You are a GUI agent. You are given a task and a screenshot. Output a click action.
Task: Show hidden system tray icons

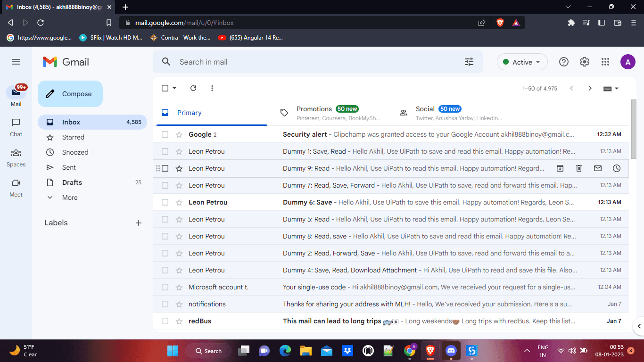pos(527,351)
